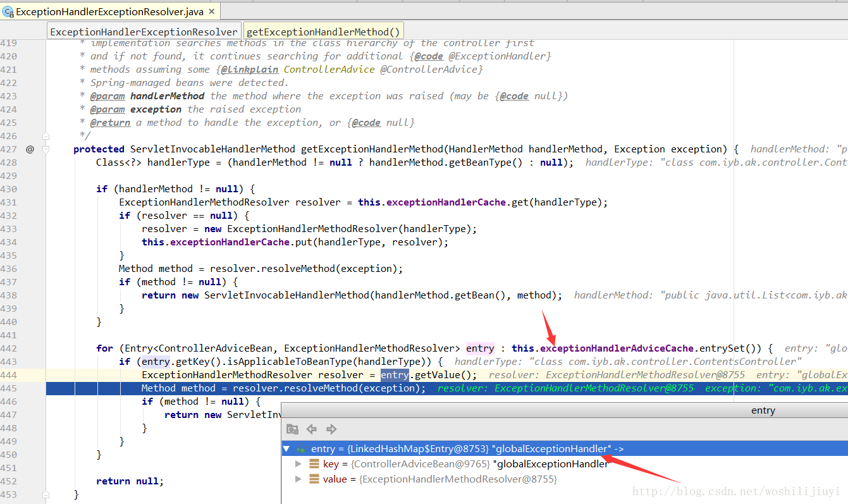This screenshot has height=504, width=848.
Task: Click 'ControllerAdvice' link text on line 421
Action: coord(329,70)
